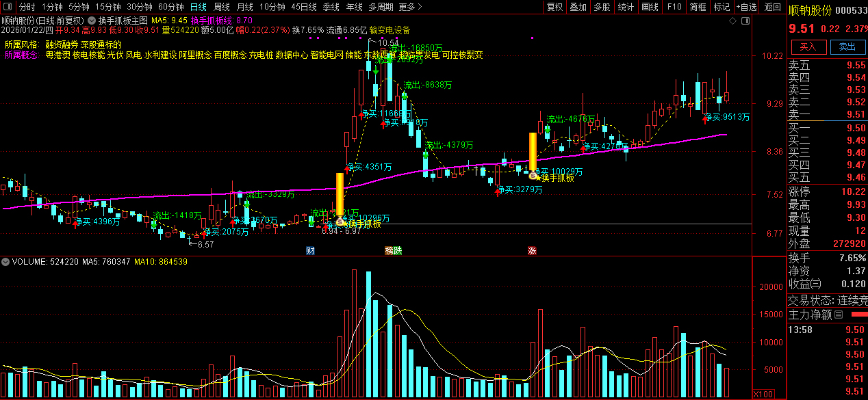This screenshot has height=400, width=868.
Task: Click the 13:58 trade tick row
Action: coord(827,330)
